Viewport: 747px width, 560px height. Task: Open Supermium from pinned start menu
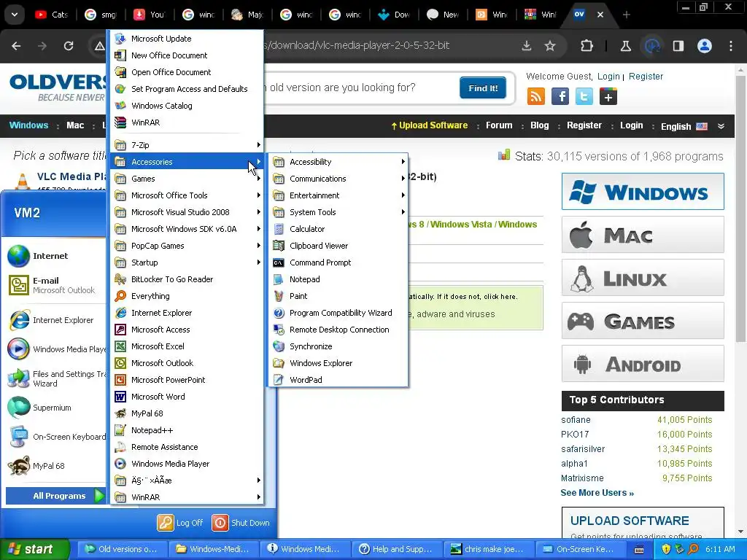55,408
